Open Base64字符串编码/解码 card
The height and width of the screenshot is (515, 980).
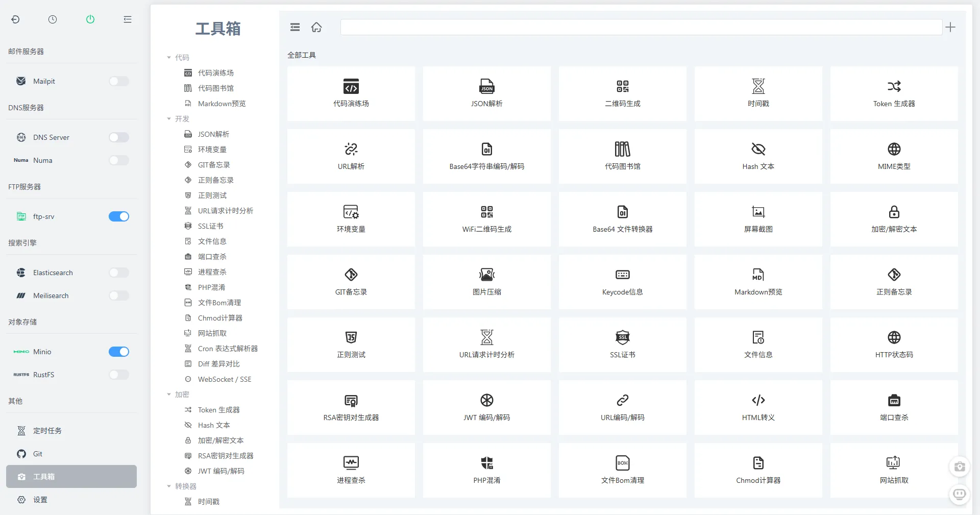coord(487,156)
